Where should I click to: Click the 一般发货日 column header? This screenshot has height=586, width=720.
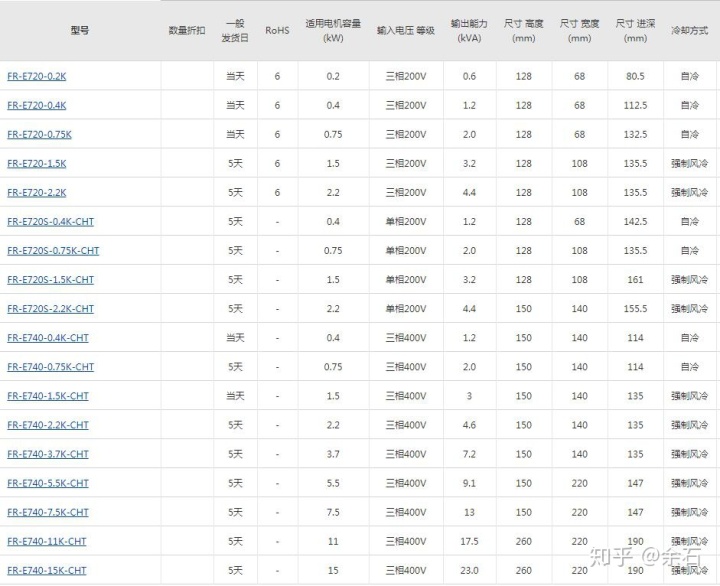[x=235, y=31]
